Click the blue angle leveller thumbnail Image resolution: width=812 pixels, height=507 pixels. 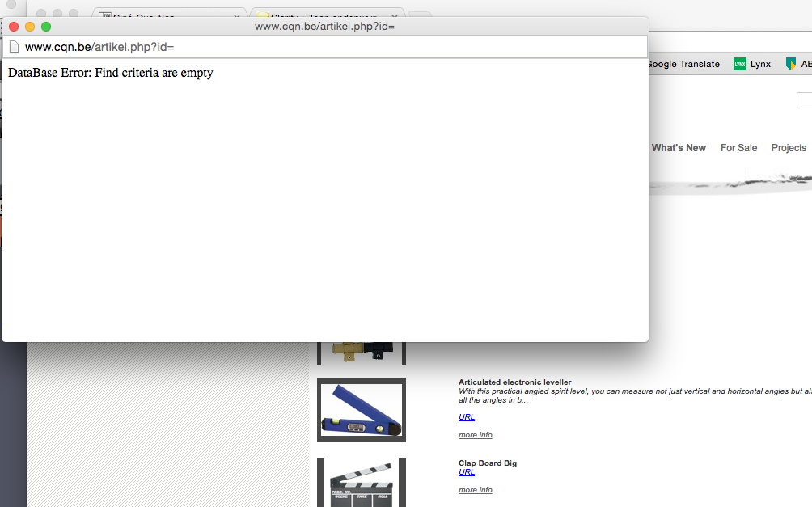[361, 409]
